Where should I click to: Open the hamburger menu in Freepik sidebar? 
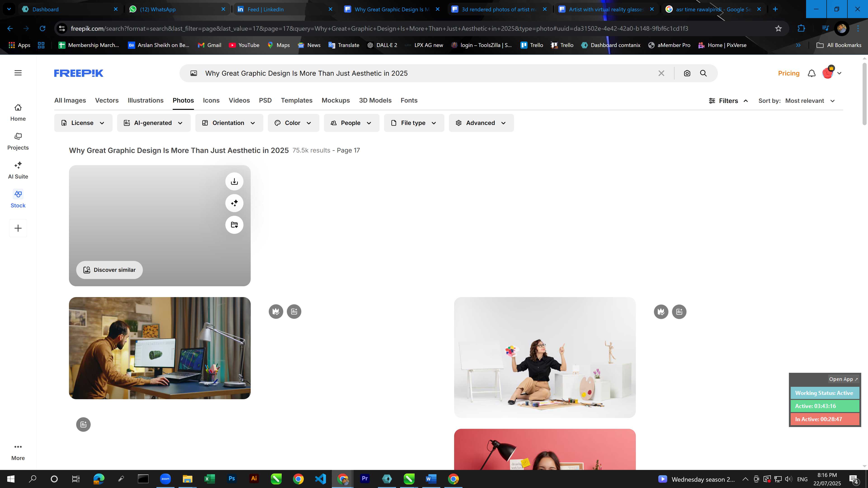coord(18,73)
